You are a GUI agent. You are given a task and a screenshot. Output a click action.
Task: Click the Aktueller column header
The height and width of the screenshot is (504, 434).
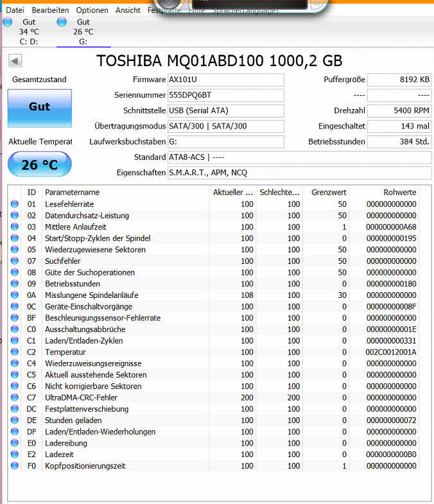point(233,192)
